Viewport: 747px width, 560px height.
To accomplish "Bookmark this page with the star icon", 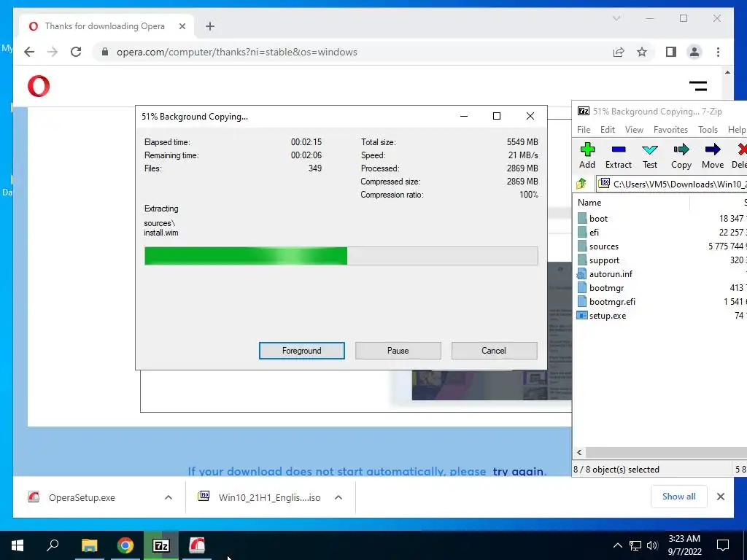I will coord(642,52).
